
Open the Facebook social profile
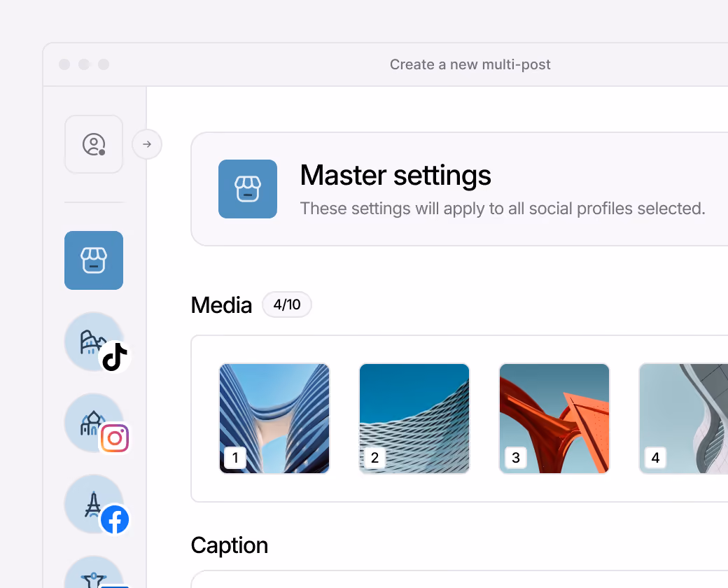click(96, 505)
